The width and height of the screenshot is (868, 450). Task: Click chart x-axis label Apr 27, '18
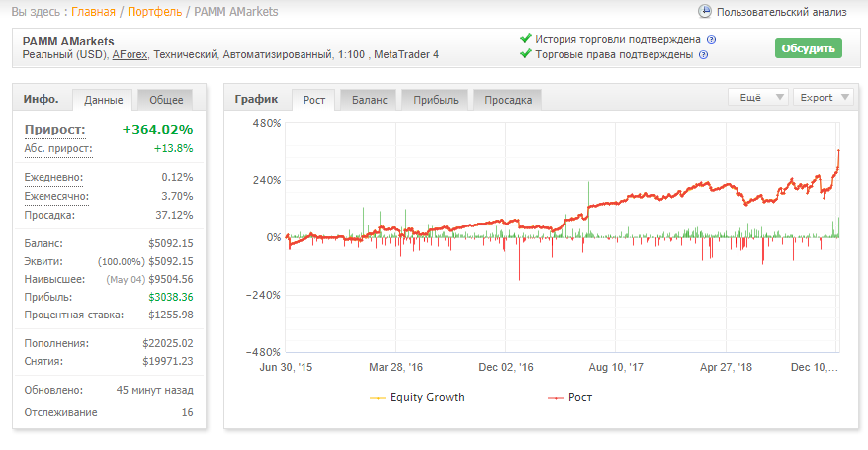[x=726, y=367]
